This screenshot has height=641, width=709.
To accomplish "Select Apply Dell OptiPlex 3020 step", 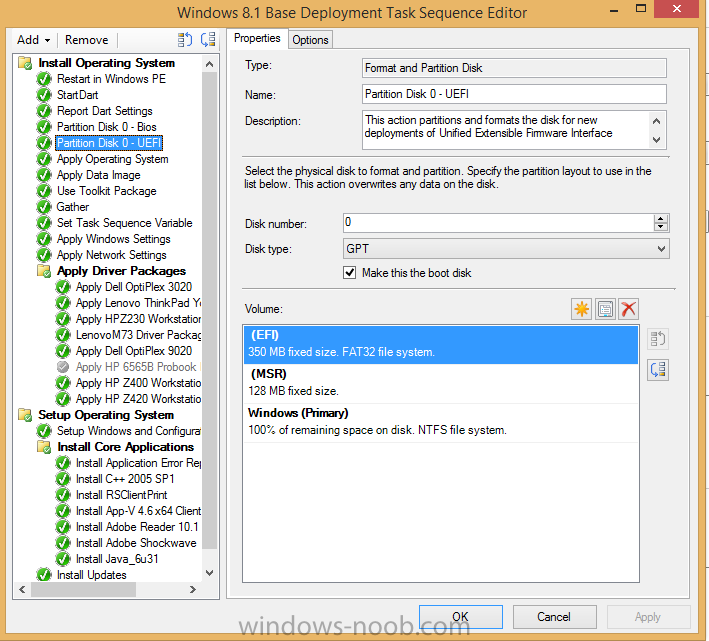I will coord(134,287).
